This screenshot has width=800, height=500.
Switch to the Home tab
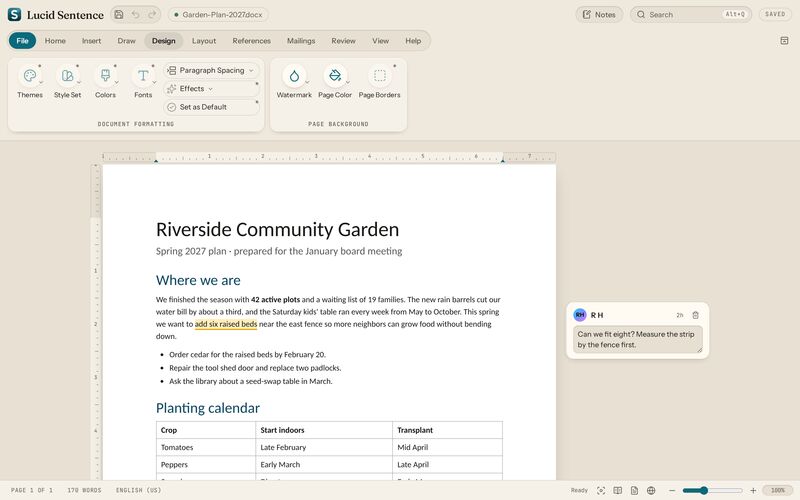click(x=55, y=41)
